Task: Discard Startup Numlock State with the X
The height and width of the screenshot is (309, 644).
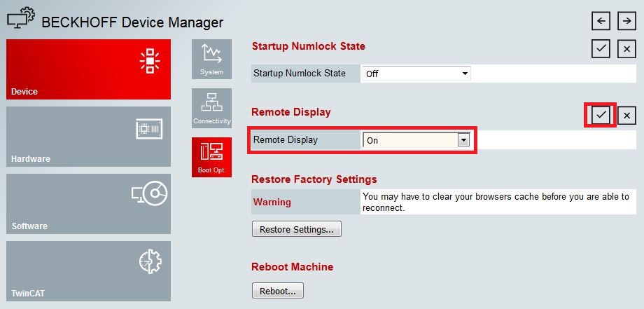Action: click(626, 48)
